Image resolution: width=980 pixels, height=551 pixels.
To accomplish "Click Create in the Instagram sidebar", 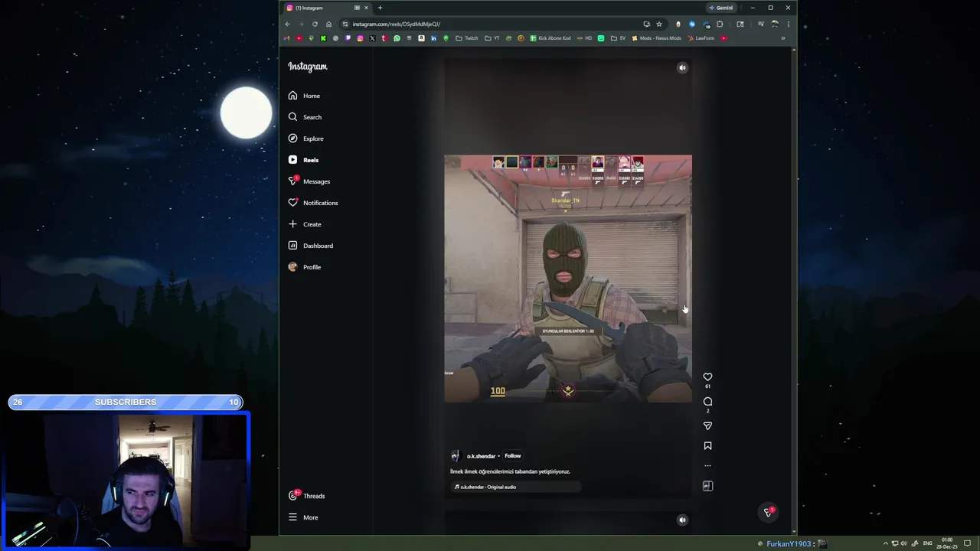I will [305, 224].
